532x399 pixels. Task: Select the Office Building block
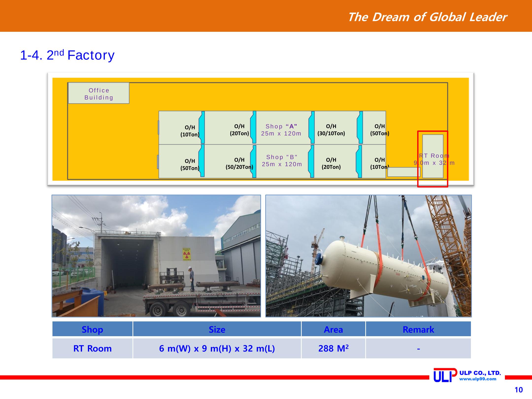click(x=99, y=93)
